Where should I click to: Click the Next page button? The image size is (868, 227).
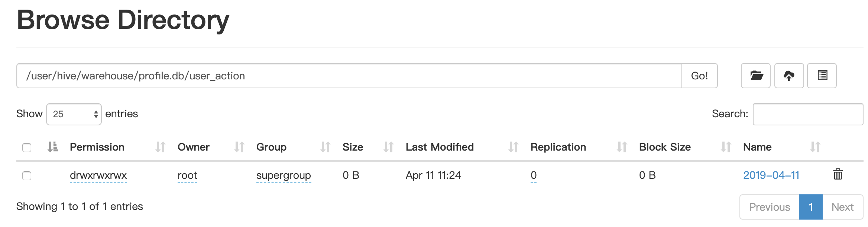point(842,207)
